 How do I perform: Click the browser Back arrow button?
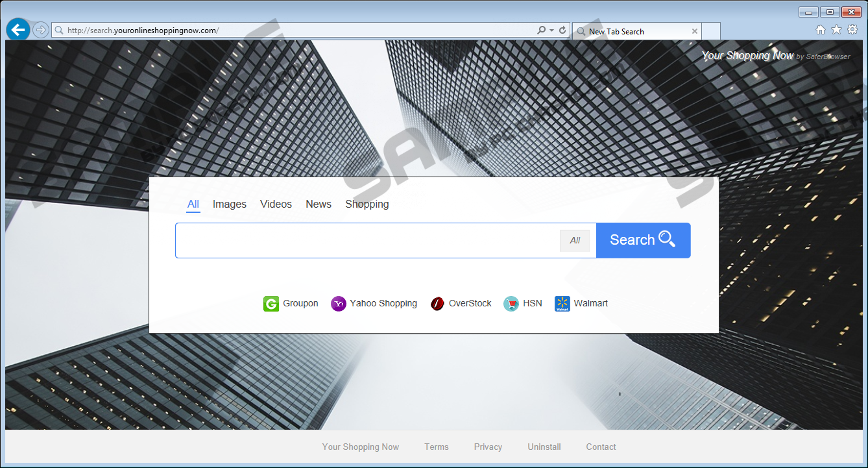tap(18, 30)
